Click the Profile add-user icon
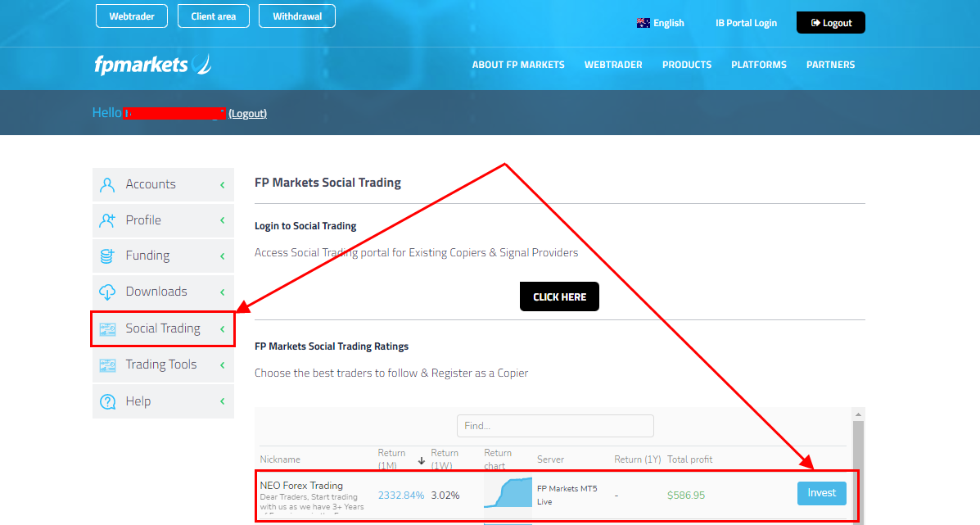Screen dimensions: 980x525 (x=107, y=220)
